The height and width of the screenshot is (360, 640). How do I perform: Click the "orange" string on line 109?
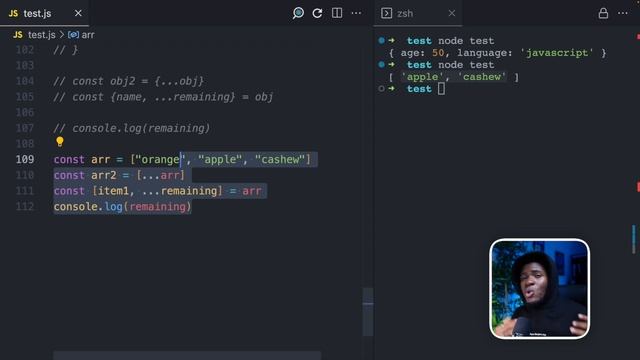(160, 159)
